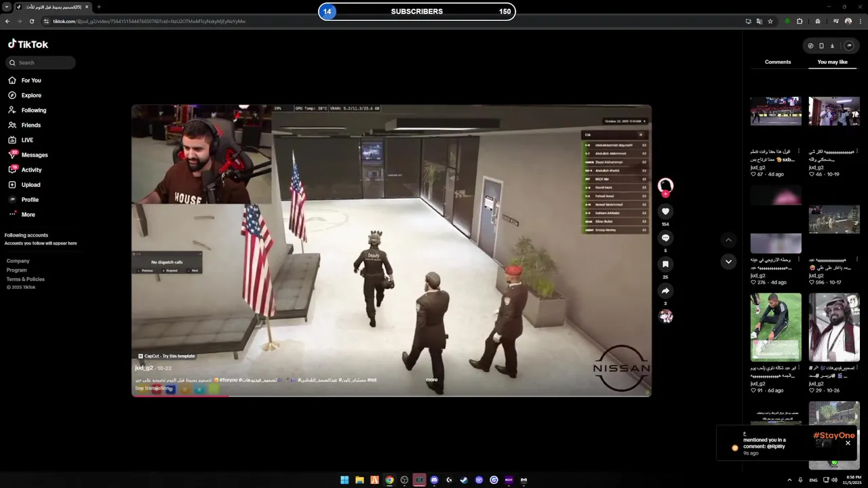Go to the previous video
The height and width of the screenshot is (488, 868).
(728, 240)
